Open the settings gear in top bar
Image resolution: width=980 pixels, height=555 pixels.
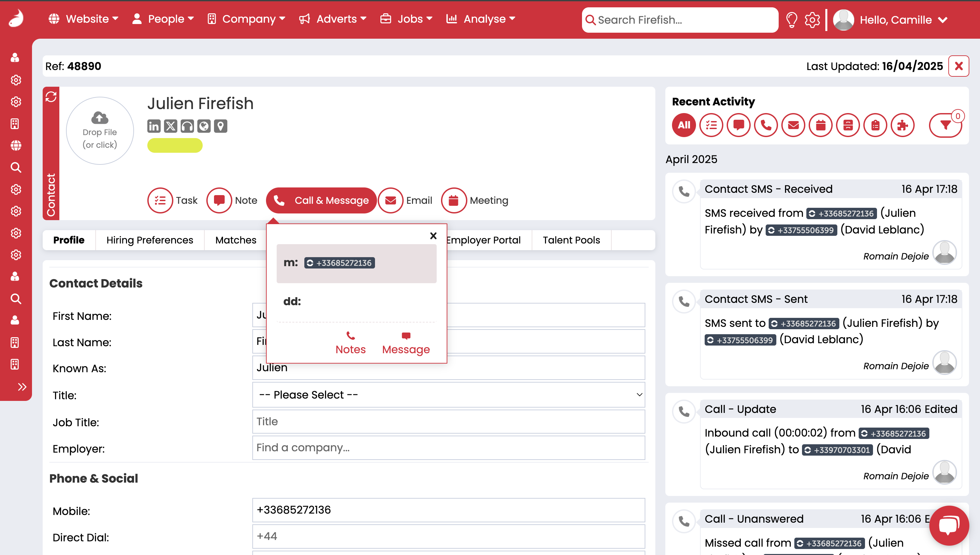coord(812,20)
